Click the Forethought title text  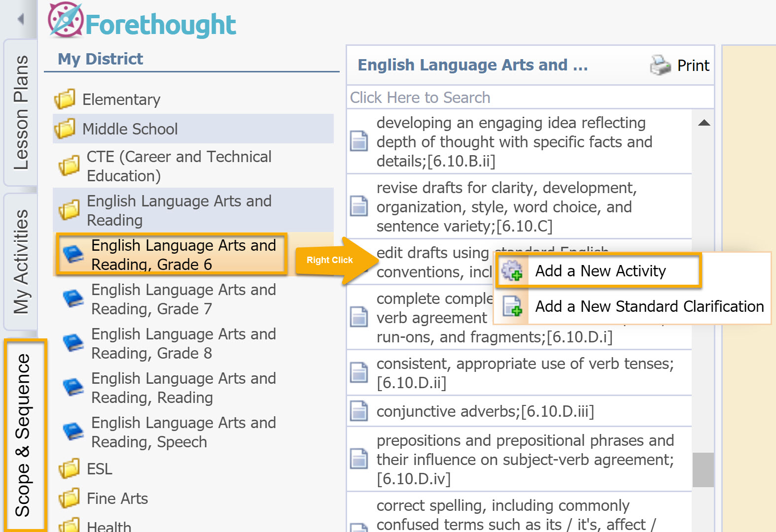pos(161,25)
